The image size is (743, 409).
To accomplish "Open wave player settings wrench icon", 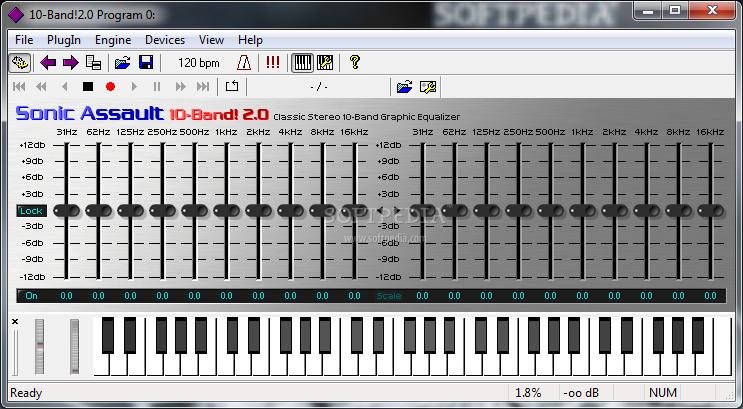I will click(428, 87).
